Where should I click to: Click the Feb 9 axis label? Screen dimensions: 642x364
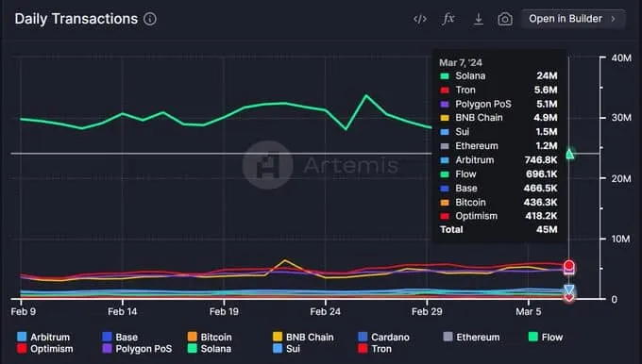pos(24,311)
